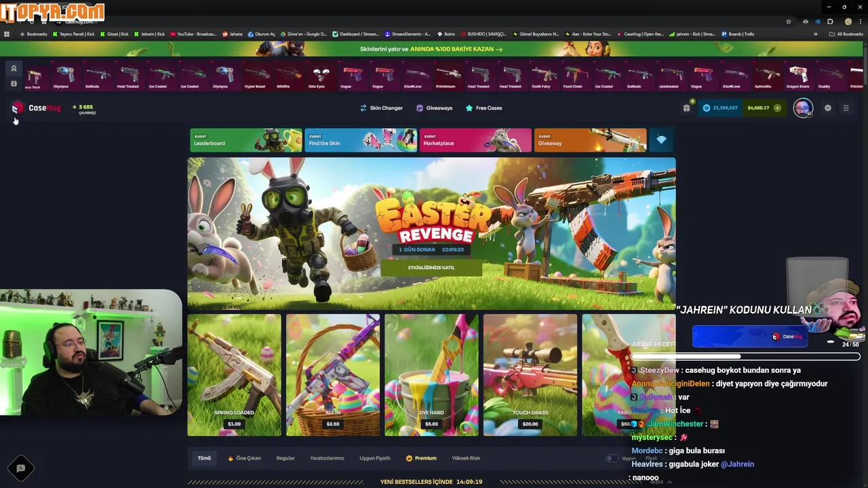Open the All In $2.50 case

pyautogui.click(x=333, y=375)
